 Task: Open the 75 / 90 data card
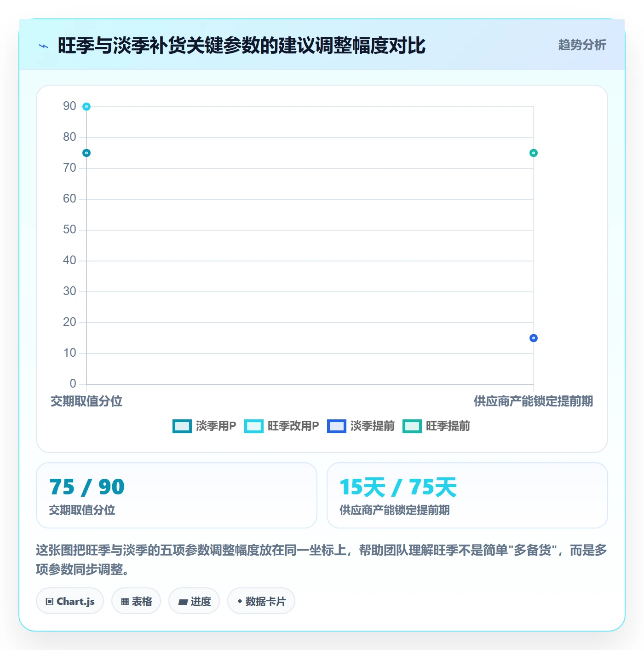coord(177,495)
